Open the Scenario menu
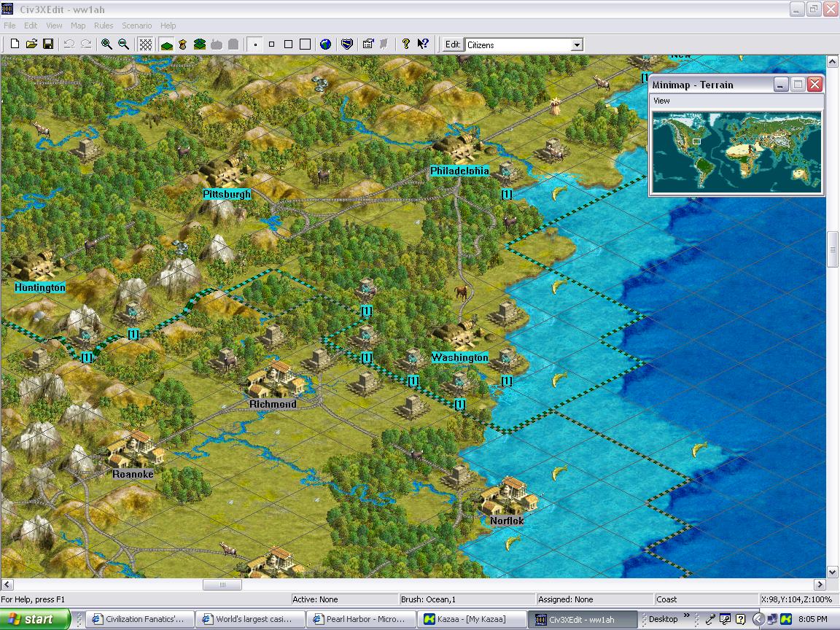The image size is (840, 630). click(136, 26)
